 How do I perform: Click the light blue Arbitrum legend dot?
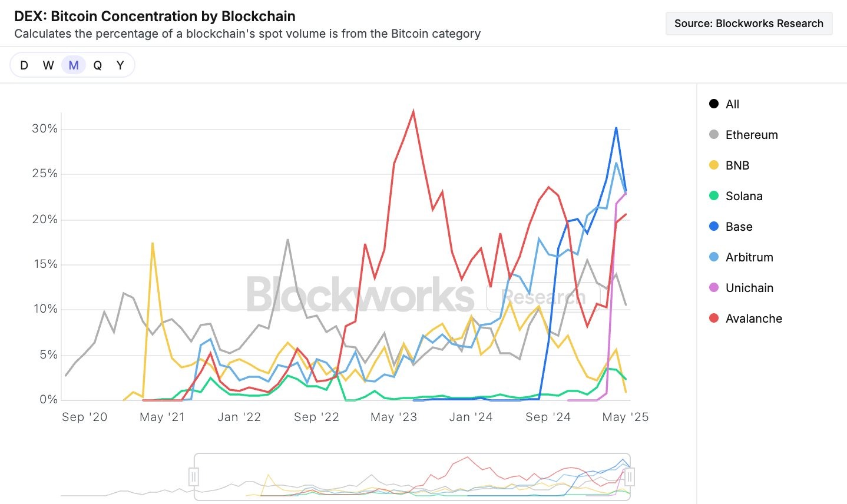(714, 257)
